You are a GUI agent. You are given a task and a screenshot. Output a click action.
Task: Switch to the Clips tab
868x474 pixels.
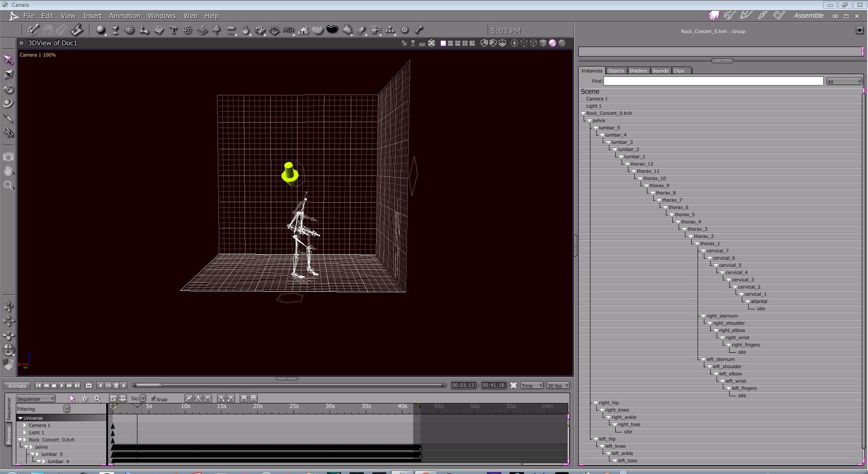pyautogui.click(x=679, y=71)
